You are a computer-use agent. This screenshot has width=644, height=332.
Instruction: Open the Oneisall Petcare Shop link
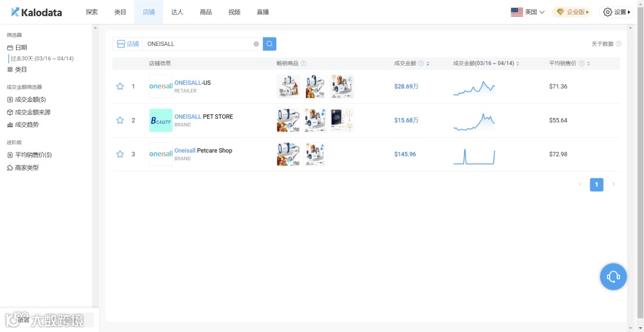(x=203, y=151)
